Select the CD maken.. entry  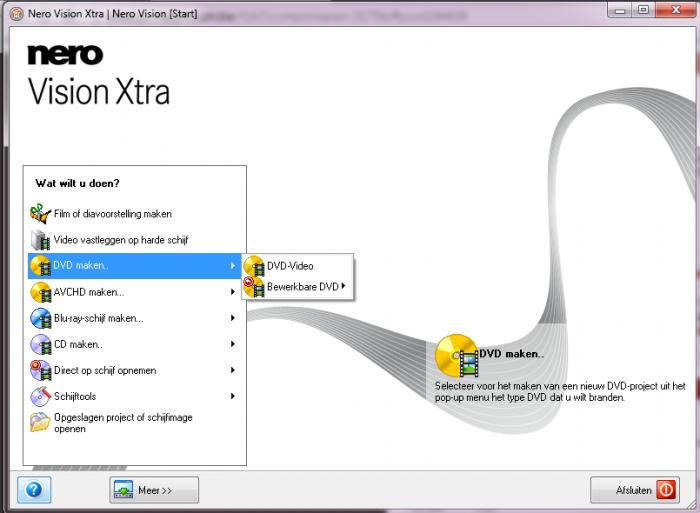tap(134, 344)
